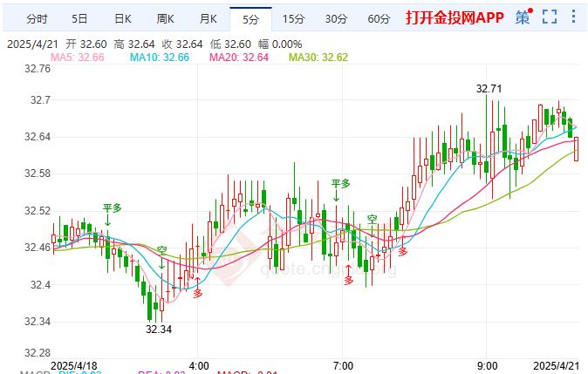Click the red 多 marker just before 7:00
This screenshot has height=374, width=588.
coord(348,279)
